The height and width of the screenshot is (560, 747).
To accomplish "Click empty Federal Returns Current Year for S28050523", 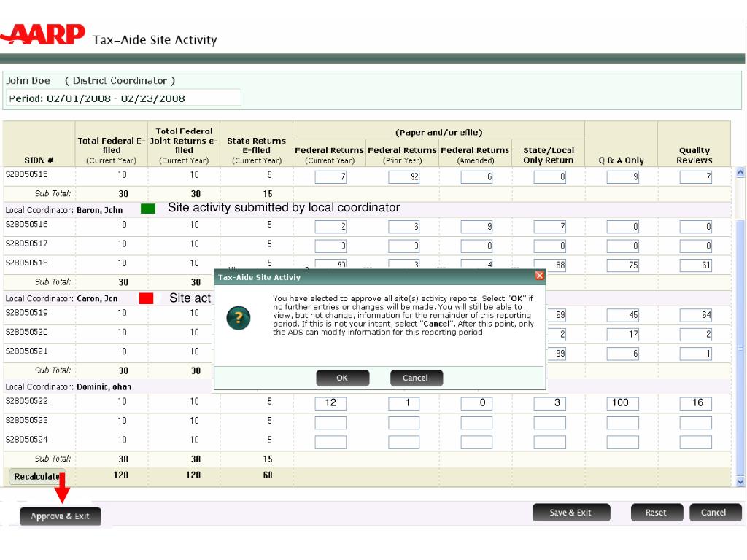I will coord(330,423).
